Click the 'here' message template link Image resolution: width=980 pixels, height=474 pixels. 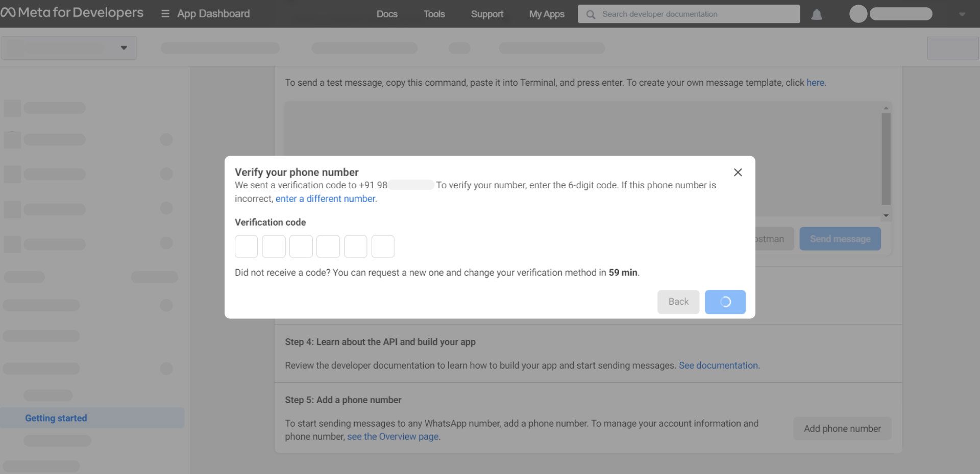[815, 83]
